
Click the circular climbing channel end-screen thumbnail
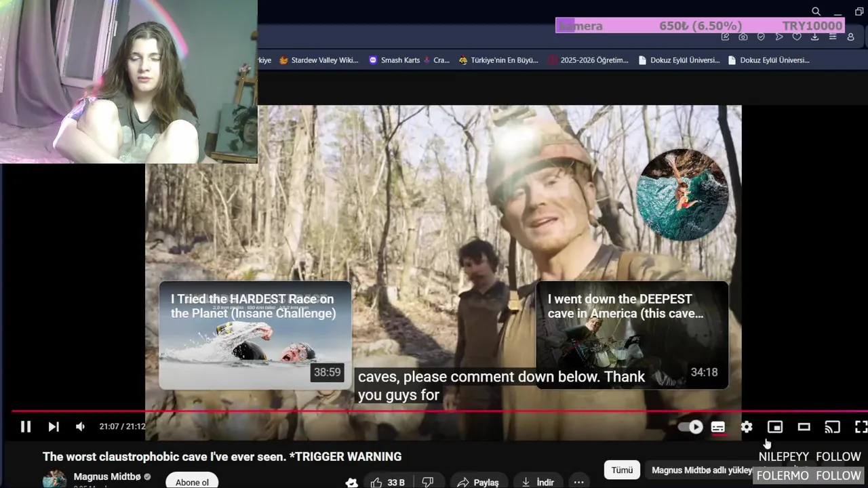(x=683, y=195)
